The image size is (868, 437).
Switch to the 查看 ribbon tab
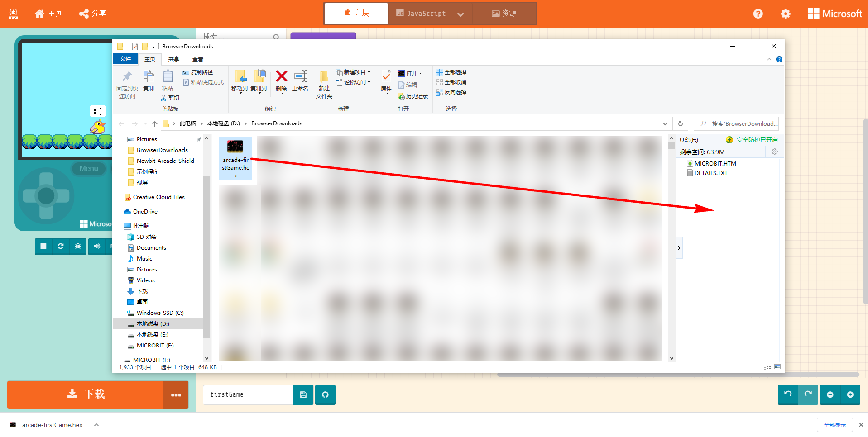198,59
